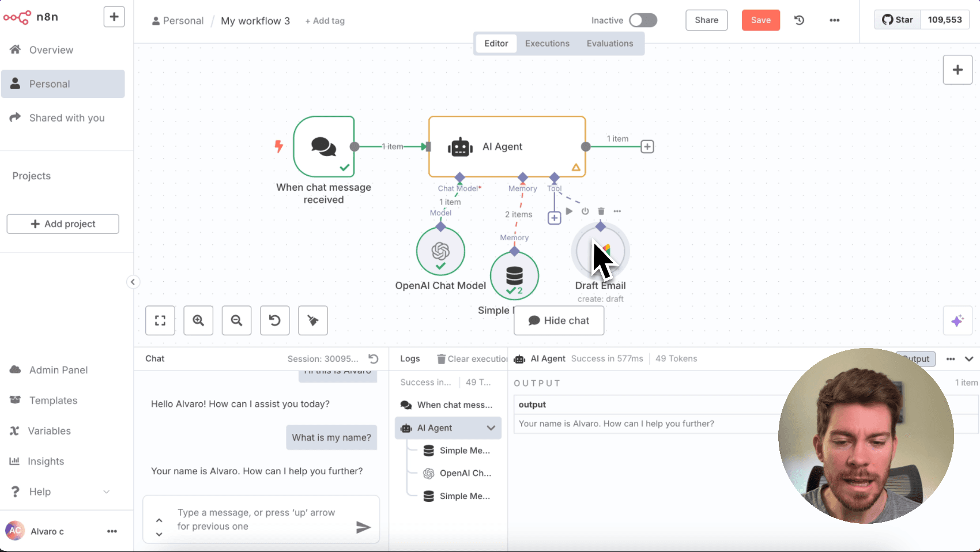Delete the Draft Email node via trash icon
Image resolution: width=980 pixels, height=552 pixels.
coord(601,211)
